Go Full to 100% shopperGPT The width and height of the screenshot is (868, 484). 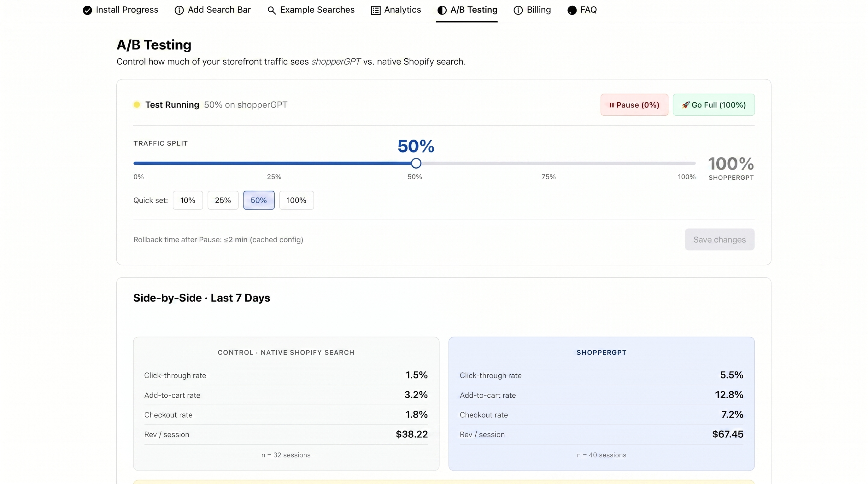click(x=714, y=105)
